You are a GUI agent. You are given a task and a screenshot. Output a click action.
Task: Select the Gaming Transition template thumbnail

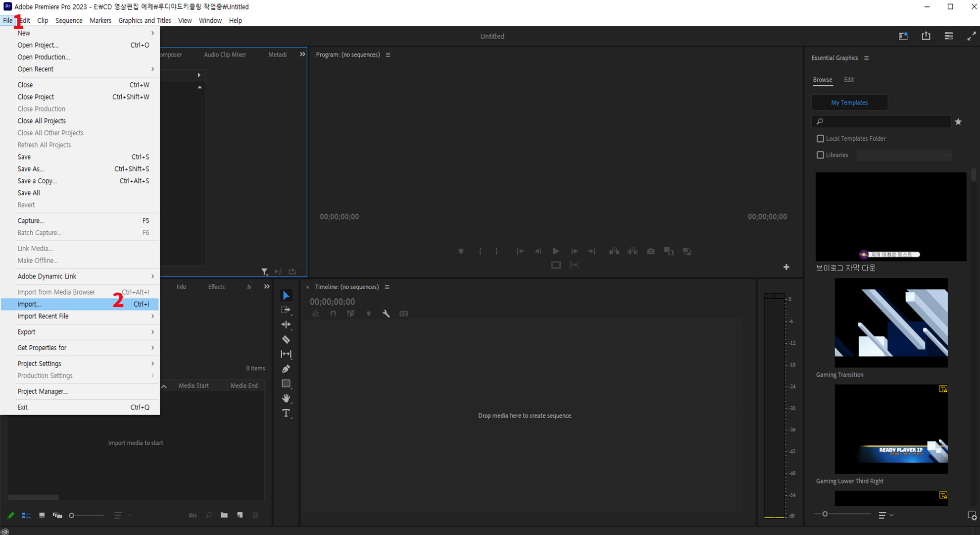pyautogui.click(x=891, y=322)
